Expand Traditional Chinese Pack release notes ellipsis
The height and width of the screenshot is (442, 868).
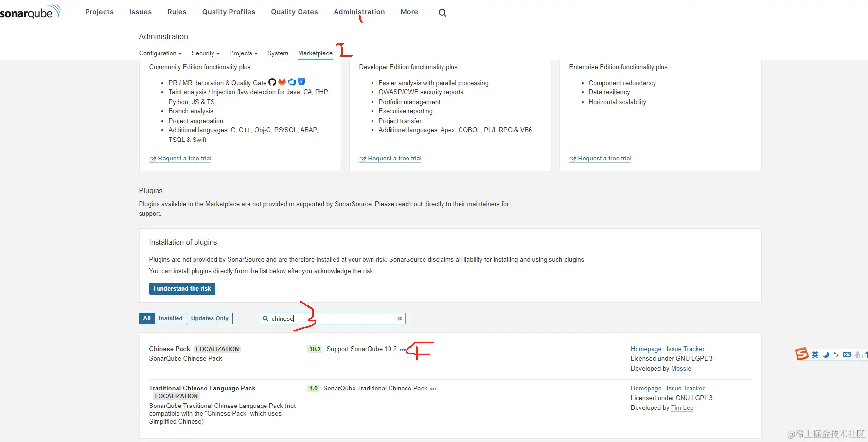point(433,389)
